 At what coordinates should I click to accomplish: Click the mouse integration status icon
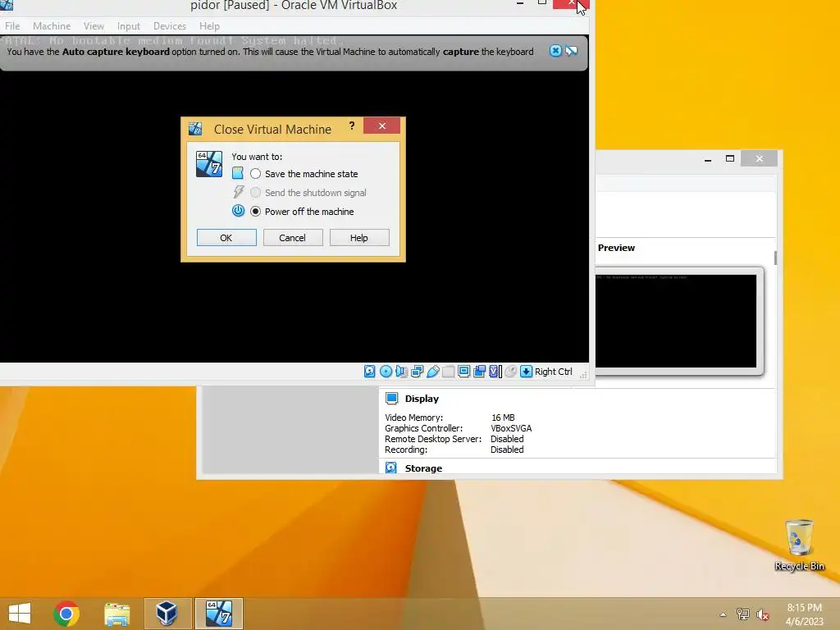click(510, 372)
